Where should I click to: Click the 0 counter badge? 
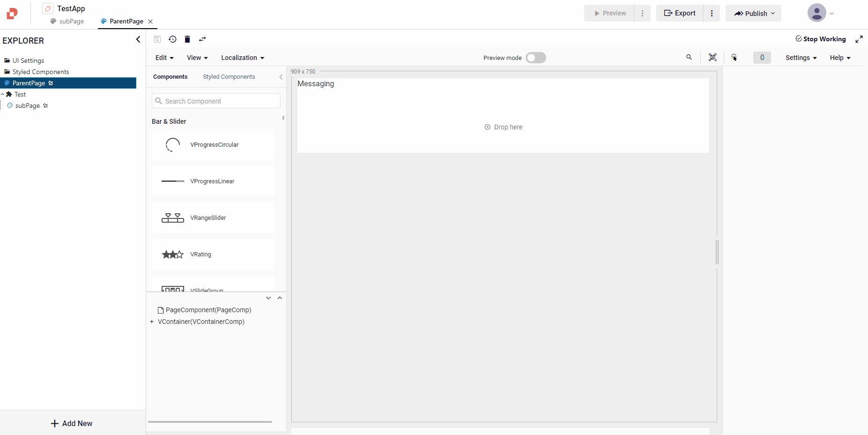[762, 57]
